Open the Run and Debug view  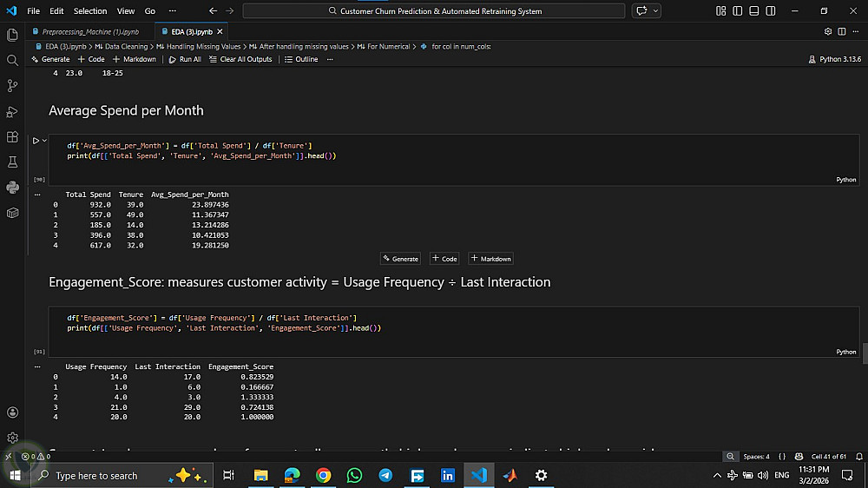pos(12,111)
